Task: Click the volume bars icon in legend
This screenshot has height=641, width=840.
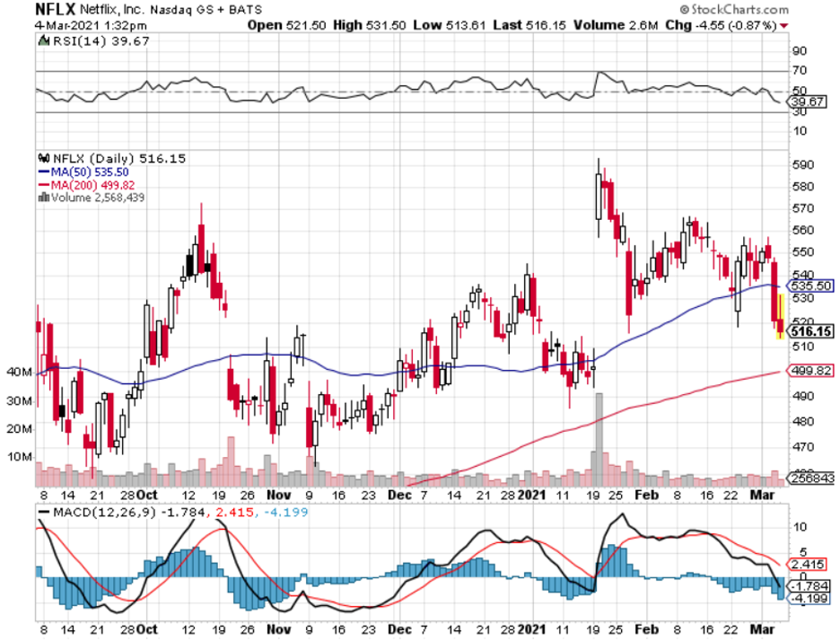Action: point(43,198)
